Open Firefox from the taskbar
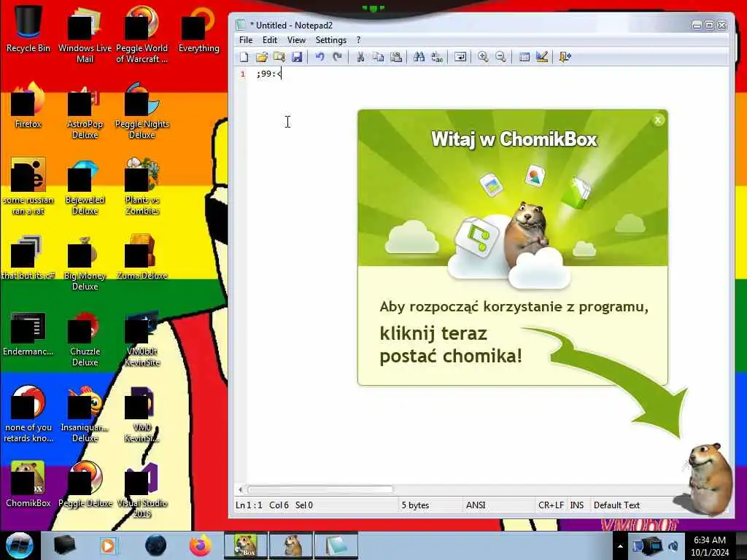Screen dimensions: 747x560 (x=200, y=545)
